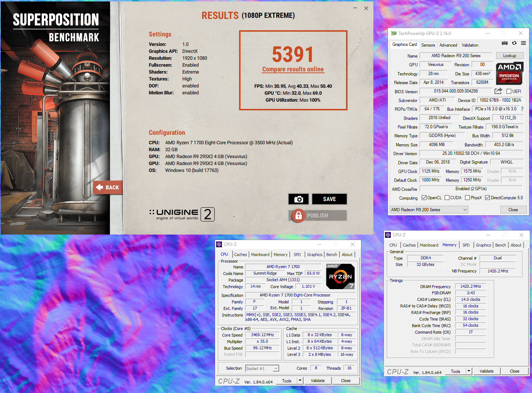This screenshot has height=393, width=532.
Task: Click the GPU Name field AMD Radeon R9 200 Series
Action: pos(456,56)
